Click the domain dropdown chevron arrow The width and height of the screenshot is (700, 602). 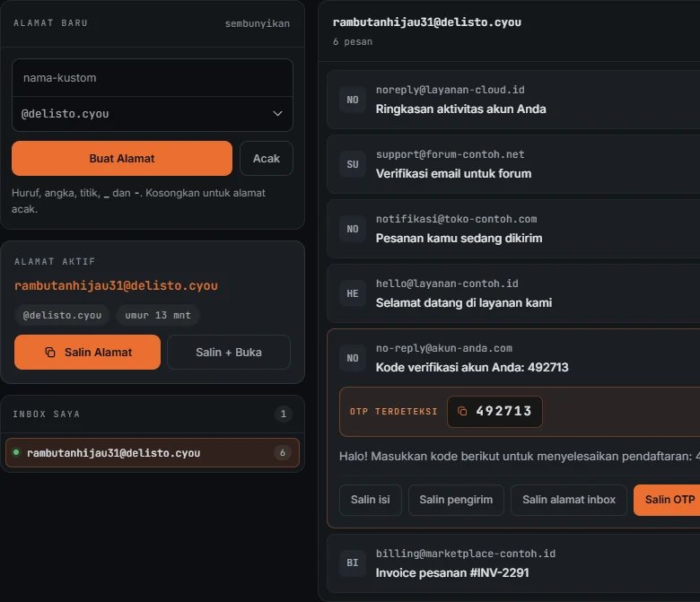[x=277, y=114]
